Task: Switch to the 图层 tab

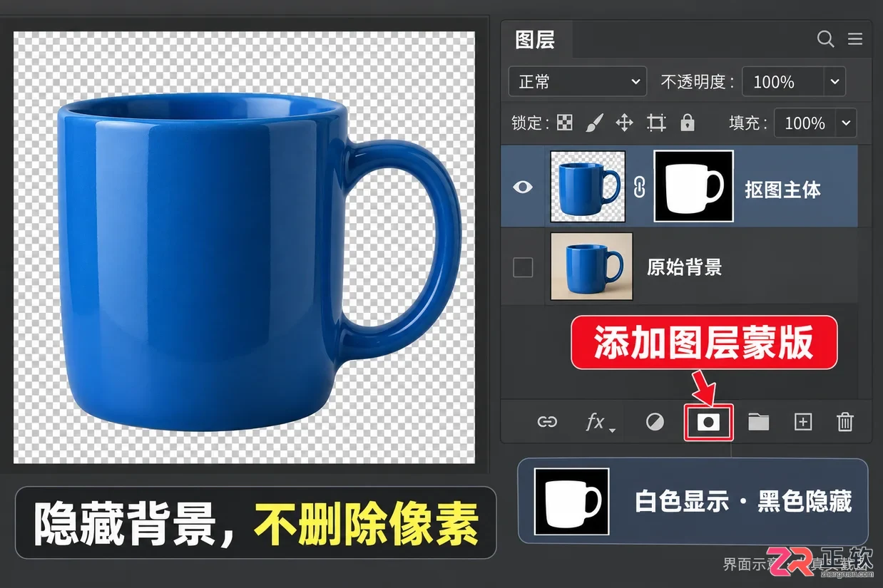Action: 536,39
